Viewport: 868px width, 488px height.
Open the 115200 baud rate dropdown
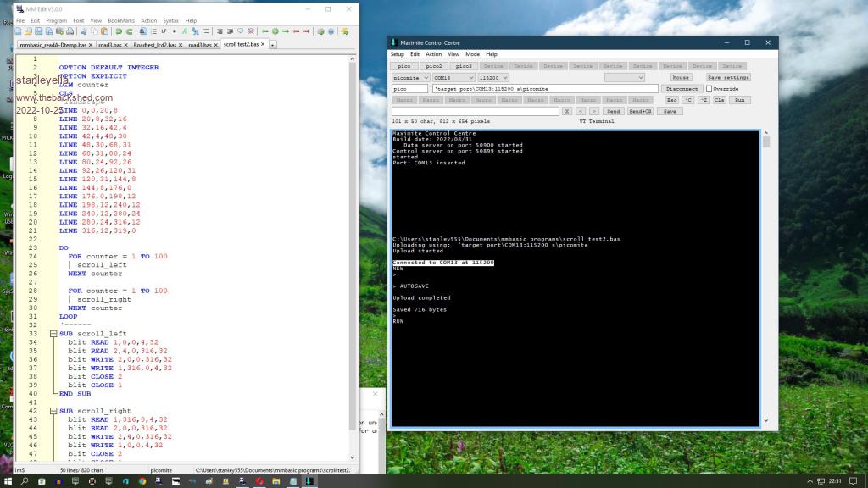505,77
